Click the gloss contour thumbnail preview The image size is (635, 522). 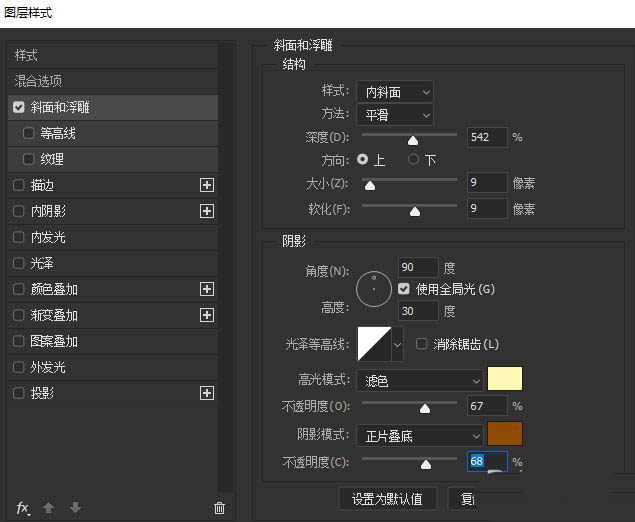[x=375, y=344]
